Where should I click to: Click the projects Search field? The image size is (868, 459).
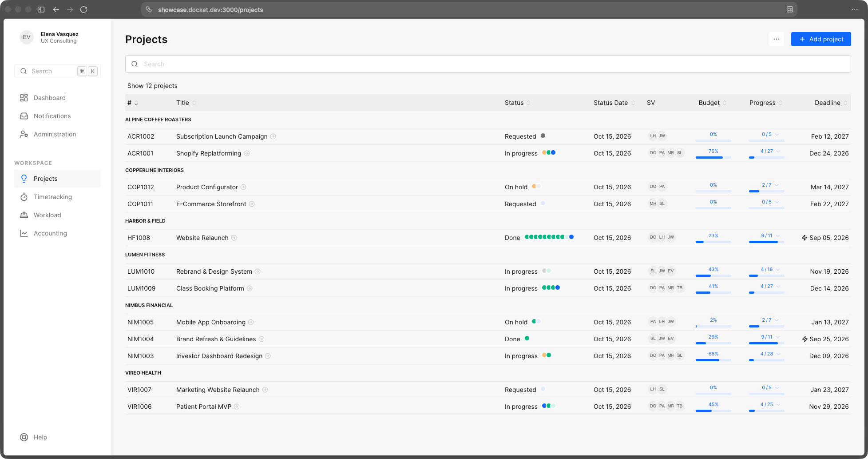[488, 64]
